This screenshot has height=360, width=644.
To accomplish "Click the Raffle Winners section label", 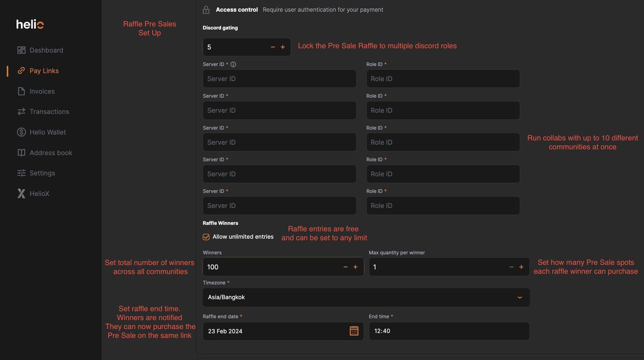I will point(221,223).
